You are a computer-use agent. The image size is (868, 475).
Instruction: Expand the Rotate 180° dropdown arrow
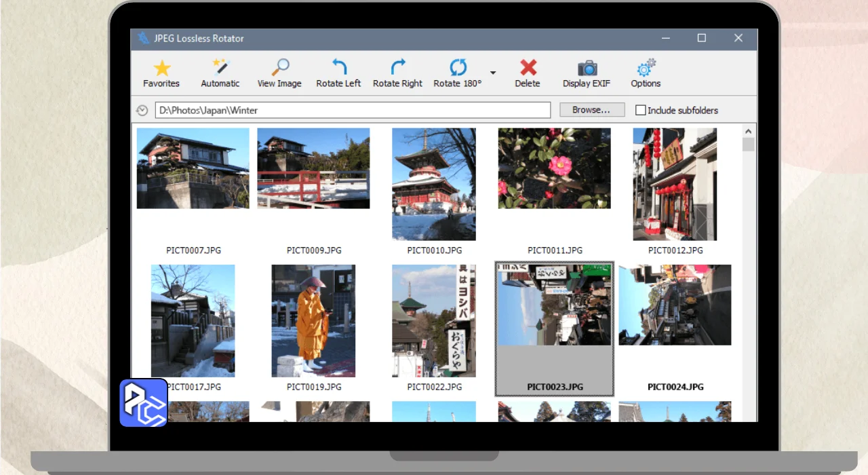pyautogui.click(x=493, y=73)
